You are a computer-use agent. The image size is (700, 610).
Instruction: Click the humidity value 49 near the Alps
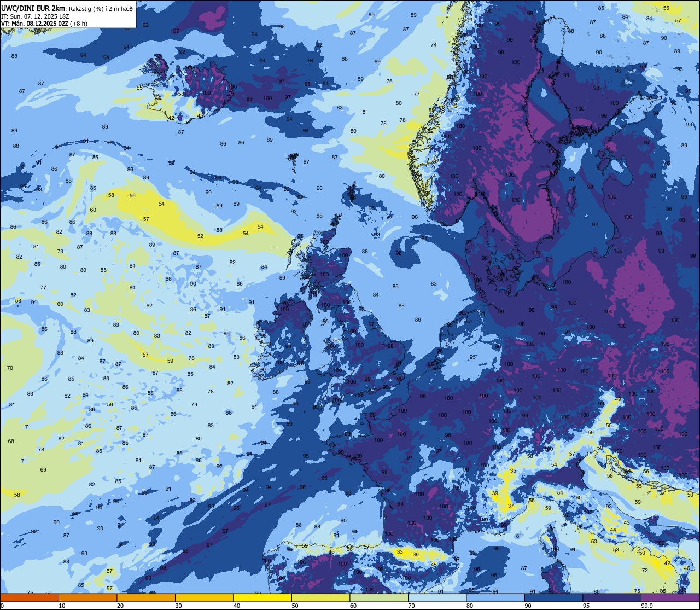tap(618, 400)
